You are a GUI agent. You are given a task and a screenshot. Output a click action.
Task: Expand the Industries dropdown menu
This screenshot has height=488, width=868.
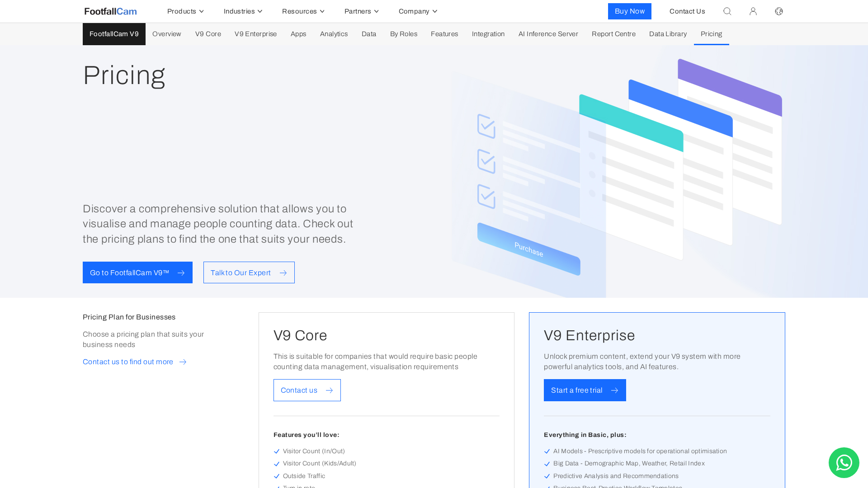click(x=243, y=11)
